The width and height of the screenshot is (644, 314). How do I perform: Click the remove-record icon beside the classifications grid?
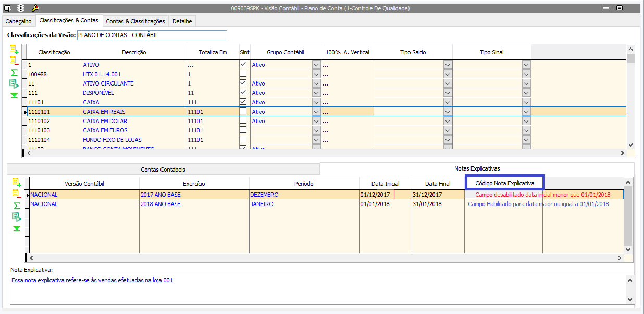14,62
